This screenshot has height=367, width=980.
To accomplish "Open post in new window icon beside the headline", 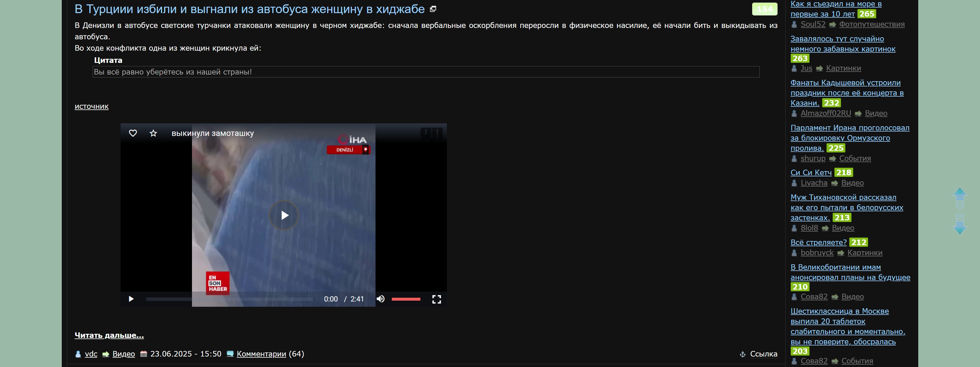I will 433,9.
